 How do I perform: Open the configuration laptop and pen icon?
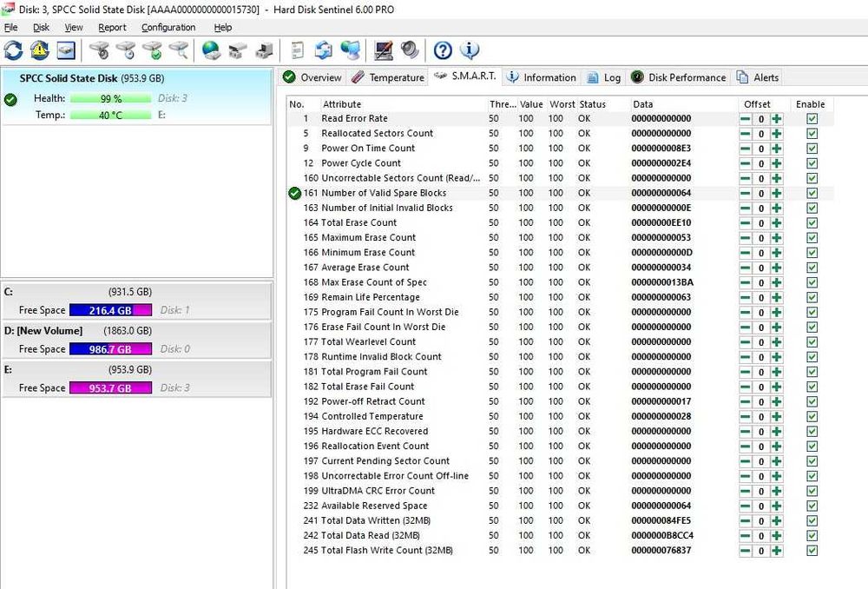[x=383, y=50]
